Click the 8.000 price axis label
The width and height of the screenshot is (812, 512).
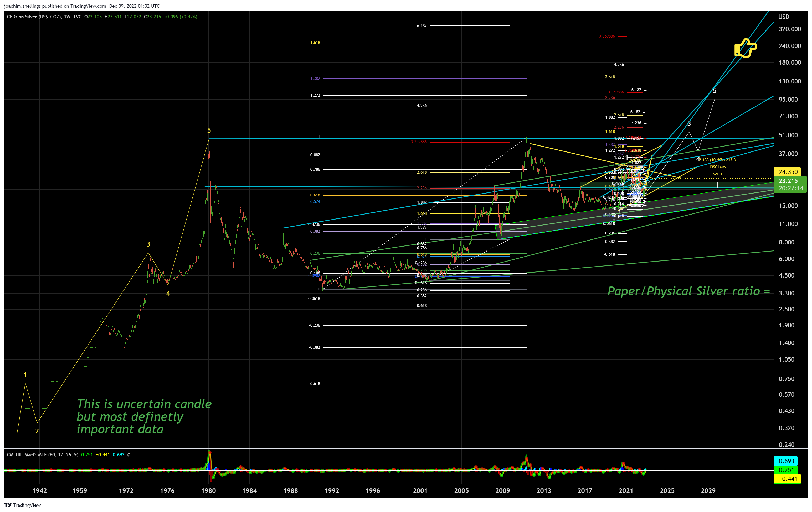[x=787, y=242]
